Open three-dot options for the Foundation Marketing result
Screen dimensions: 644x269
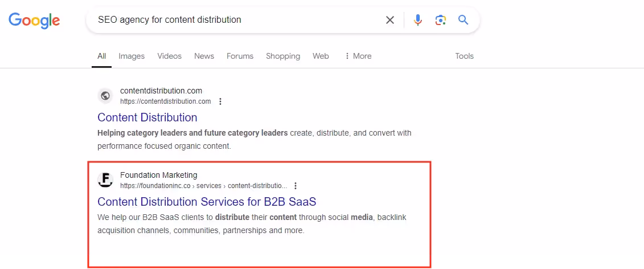296,185
